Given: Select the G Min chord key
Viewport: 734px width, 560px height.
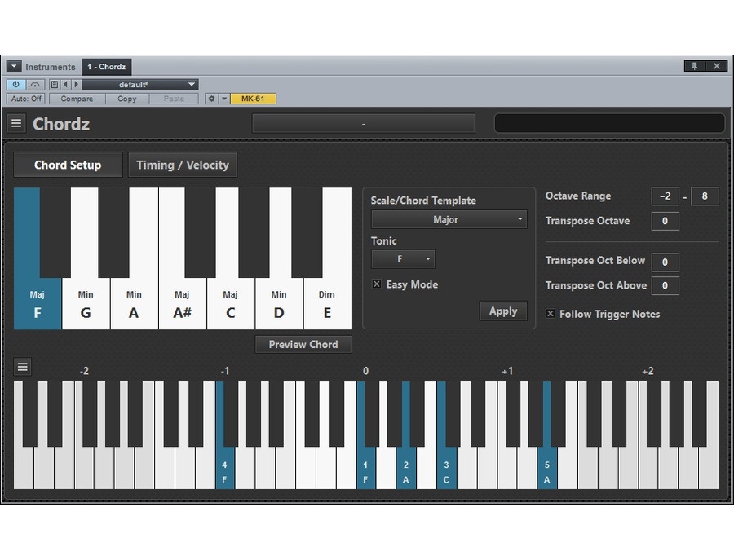Looking at the screenshot, I should (x=86, y=305).
